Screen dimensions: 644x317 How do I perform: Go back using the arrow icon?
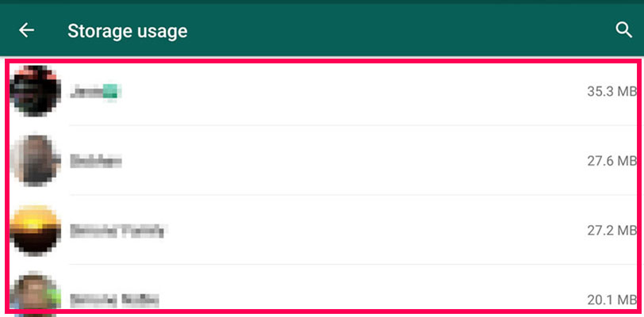[26, 30]
